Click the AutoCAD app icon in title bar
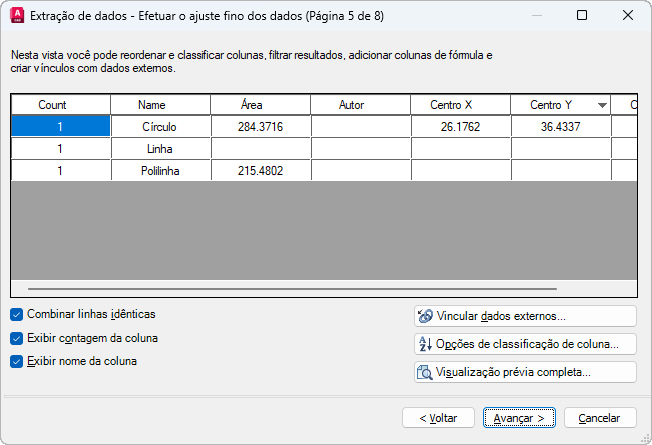Image resolution: width=652 pixels, height=445 pixels. pyautogui.click(x=16, y=16)
